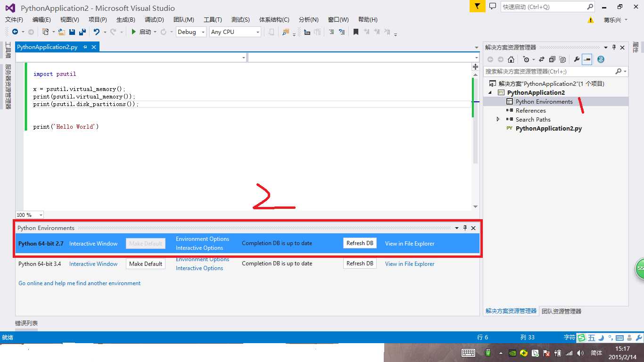Comment out the selected lines via toolbar icon

(x=331, y=32)
